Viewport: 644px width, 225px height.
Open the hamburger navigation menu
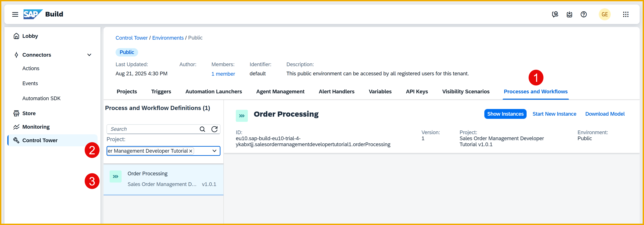(x=15, y=14)
